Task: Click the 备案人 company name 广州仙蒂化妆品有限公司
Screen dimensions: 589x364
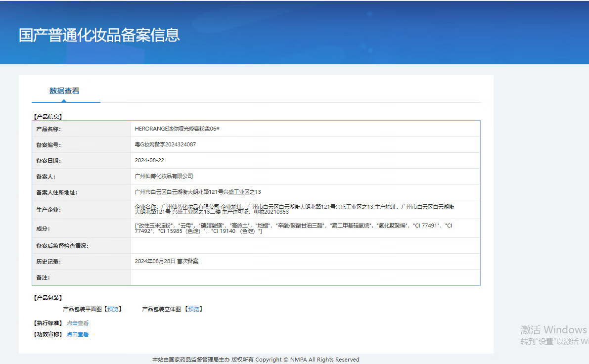Action: click(164, 177)
